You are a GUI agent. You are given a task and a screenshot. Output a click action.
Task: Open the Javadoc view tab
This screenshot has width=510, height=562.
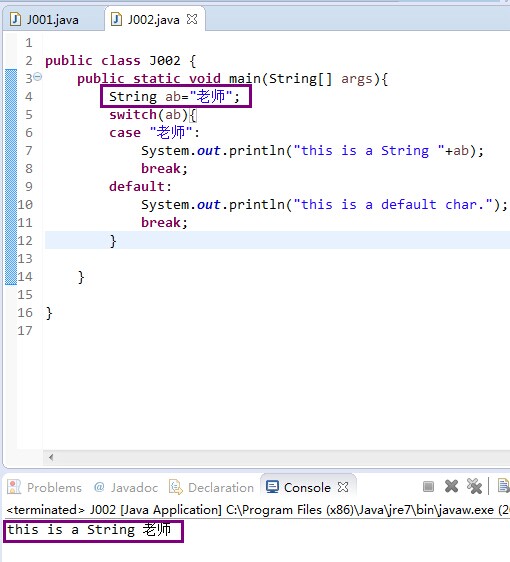tap(126, 487)
